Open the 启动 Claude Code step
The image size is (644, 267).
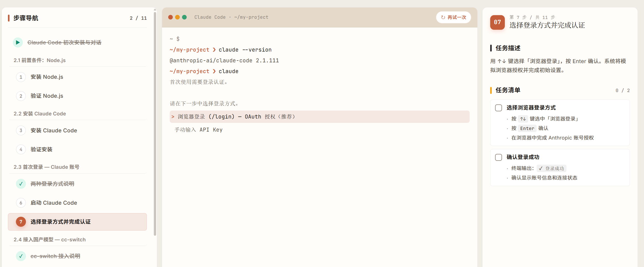click(x=77, y=203)
